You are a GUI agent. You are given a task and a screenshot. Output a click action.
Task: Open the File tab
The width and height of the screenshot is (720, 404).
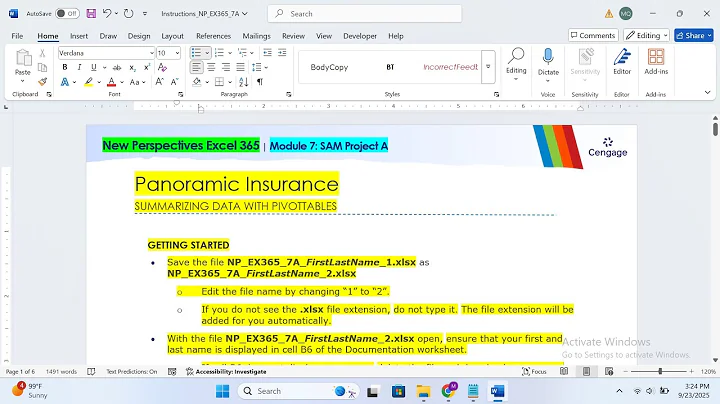pyautogui.click(x=17, y=36)
